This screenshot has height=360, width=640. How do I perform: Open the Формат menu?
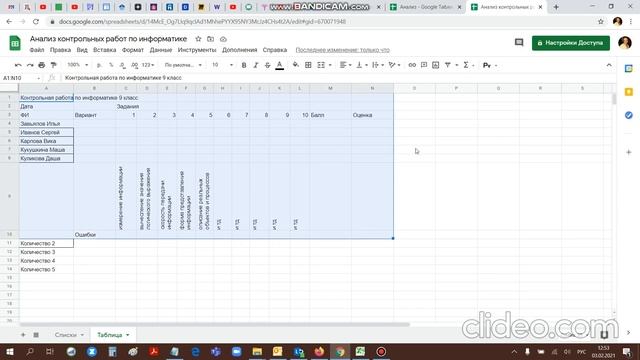(133, 50)
